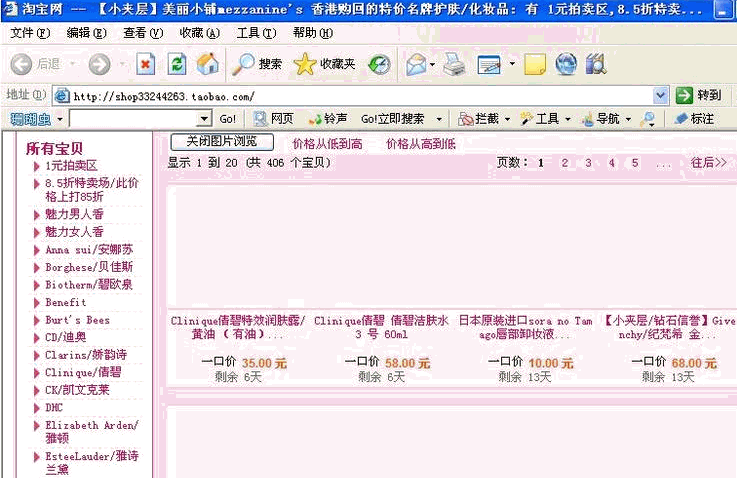Sort by 价格从高到低 link

(421, 144)
